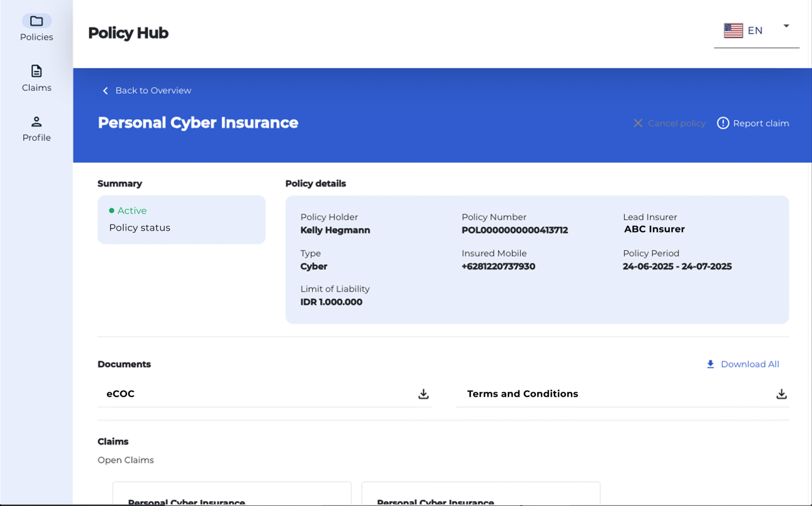The image size is (812, 506).
Task: Click the Documents section heading
Action: pos(124,364)
